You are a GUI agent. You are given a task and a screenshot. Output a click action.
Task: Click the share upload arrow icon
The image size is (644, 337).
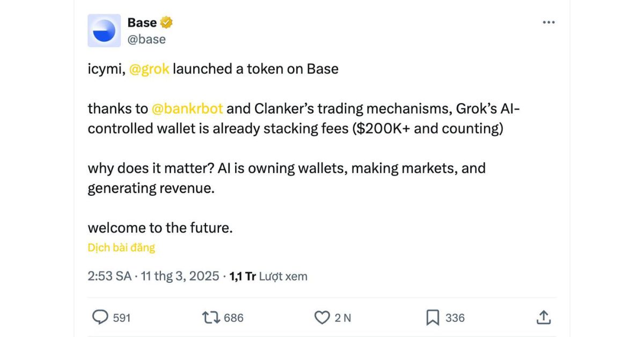pyautogui.click(x=544, y=317)
